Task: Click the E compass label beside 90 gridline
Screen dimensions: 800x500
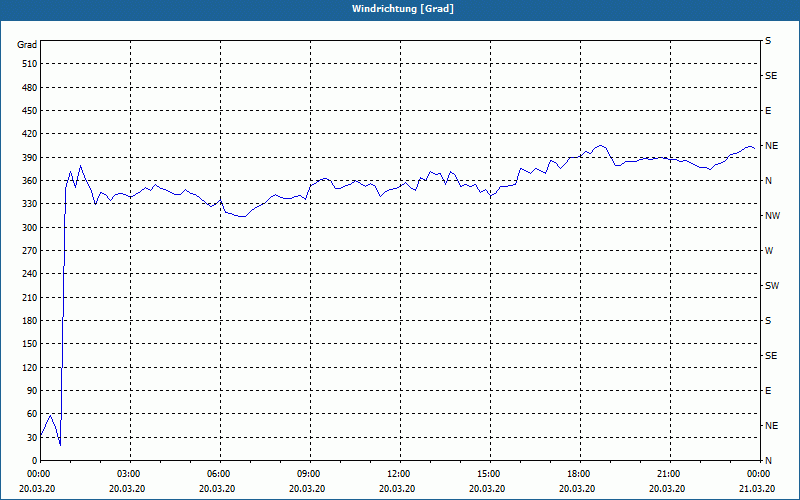Action: [768, 391]
